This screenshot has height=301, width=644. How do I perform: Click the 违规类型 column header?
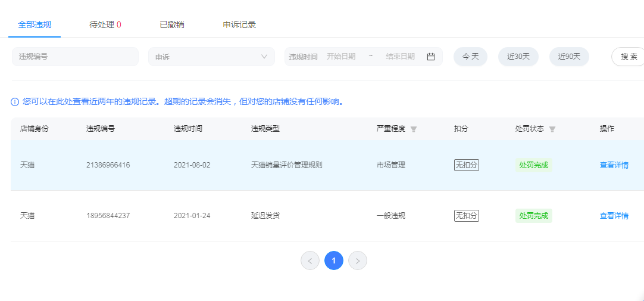click(265, 129)
